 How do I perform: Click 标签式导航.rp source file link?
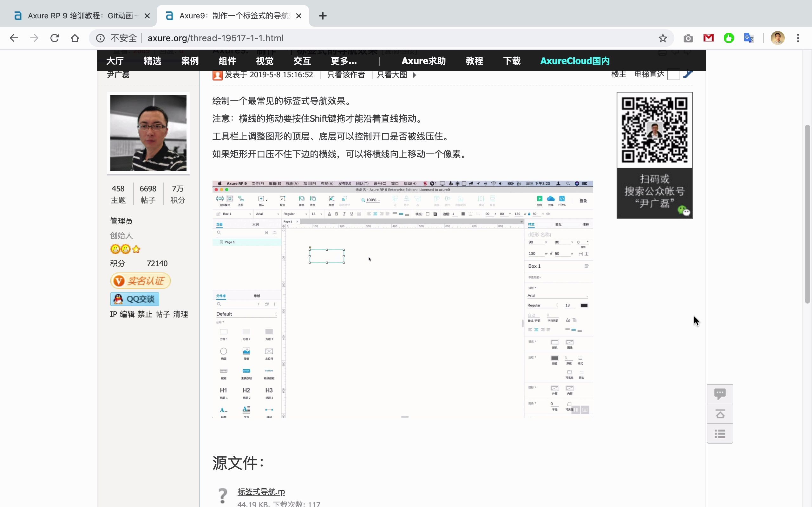pyautogui.click(x=261, y=491)
